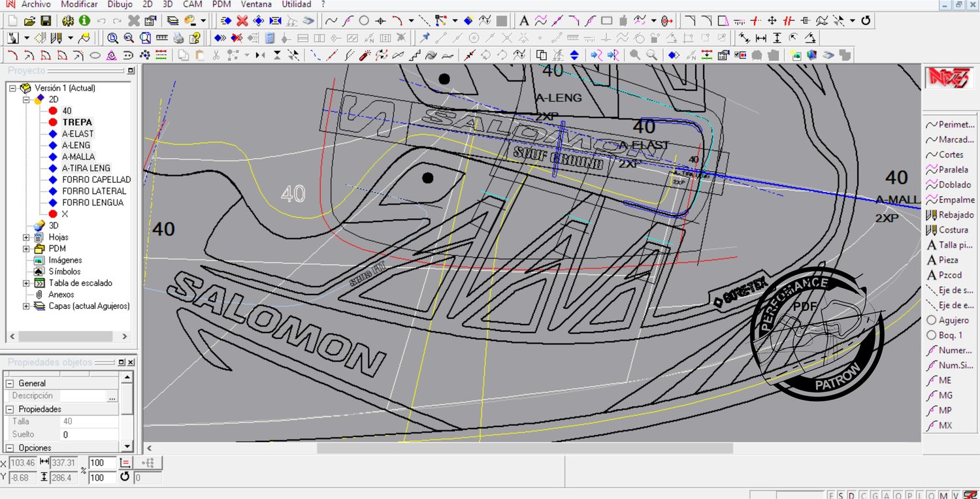Select the circle drawing tool
980x499 pixels.
click(x=364, y=21)
